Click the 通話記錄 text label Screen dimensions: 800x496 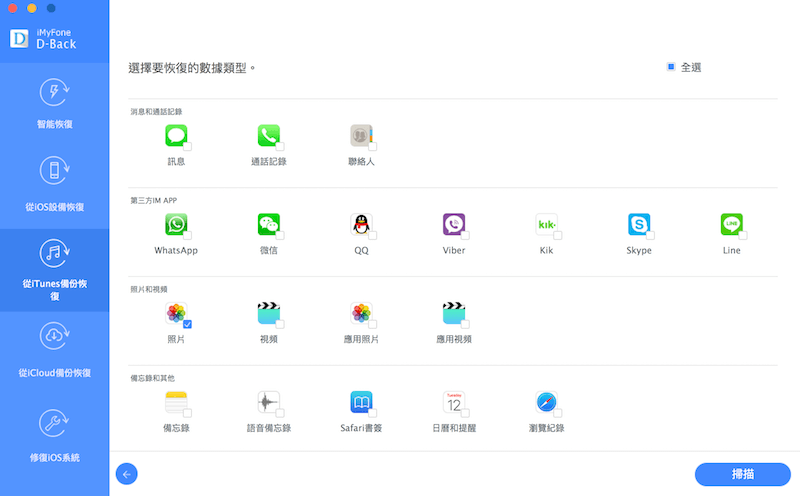pyautogui.click(x=269, y=161)
